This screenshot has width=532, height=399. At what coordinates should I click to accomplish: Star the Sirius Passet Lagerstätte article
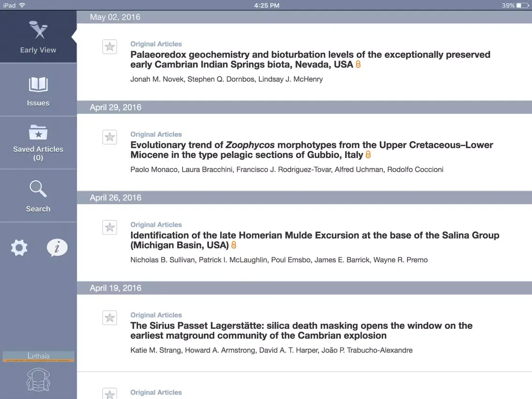pos(110,318)
